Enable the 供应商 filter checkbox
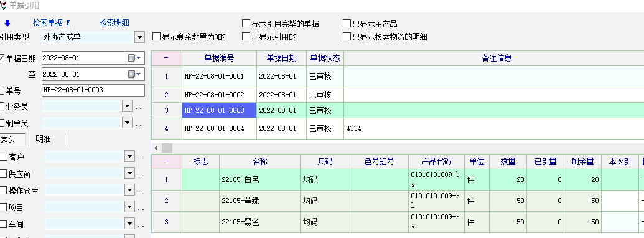644x238 pixels. click(x=4, y=174)
